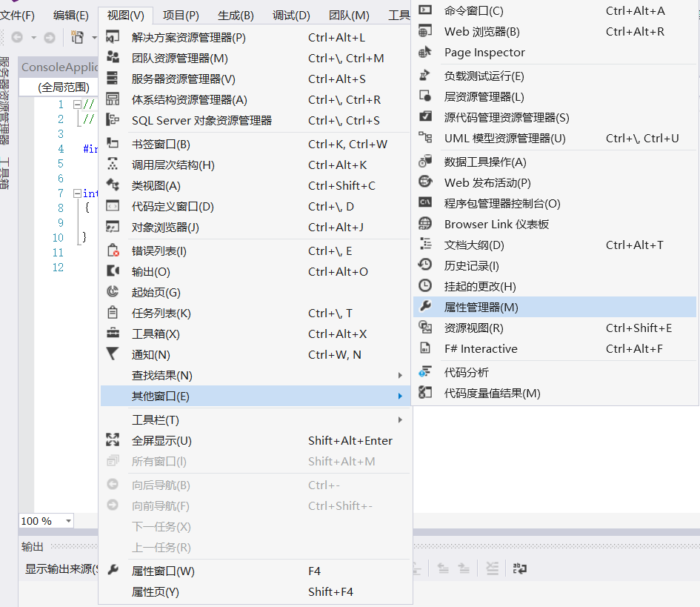Open the (全局范围) scope dropdown

(x=59, y=87)
